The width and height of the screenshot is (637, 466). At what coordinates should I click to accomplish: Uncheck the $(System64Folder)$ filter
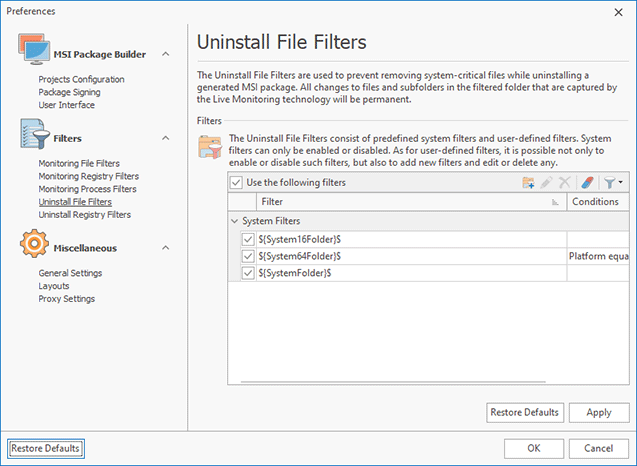click(248, 256)
